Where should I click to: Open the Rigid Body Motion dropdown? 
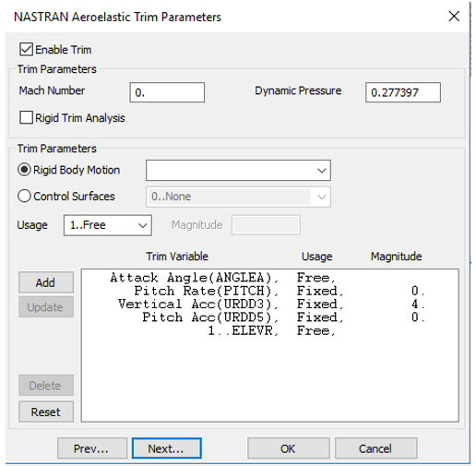click(x=238, y=170)
